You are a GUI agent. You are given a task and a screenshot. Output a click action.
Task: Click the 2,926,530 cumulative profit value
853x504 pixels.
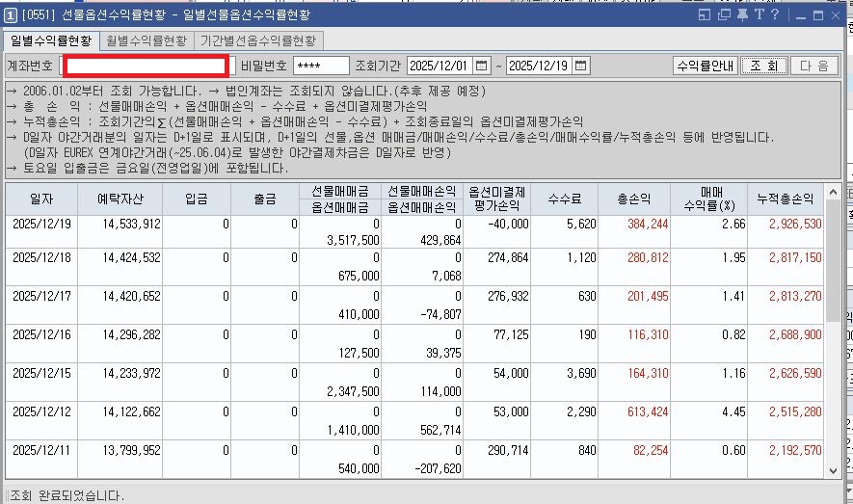(x=795, y=224)
